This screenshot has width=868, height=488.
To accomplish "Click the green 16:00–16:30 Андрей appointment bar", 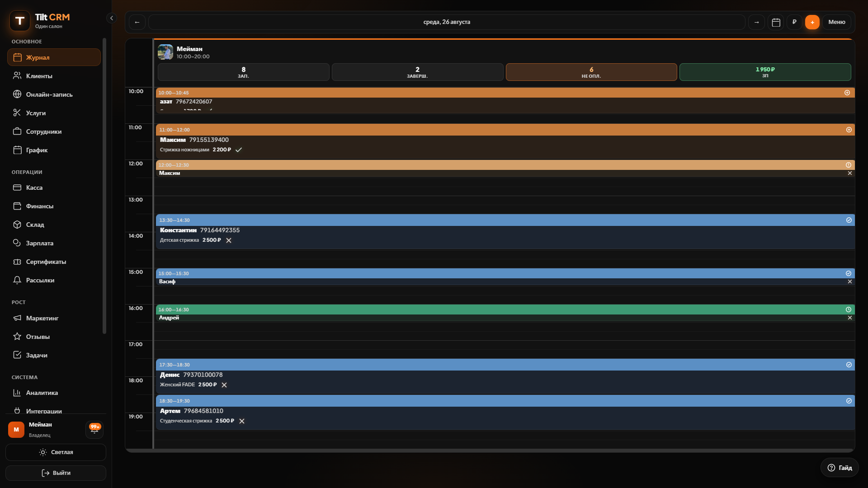I will point(505,310).
